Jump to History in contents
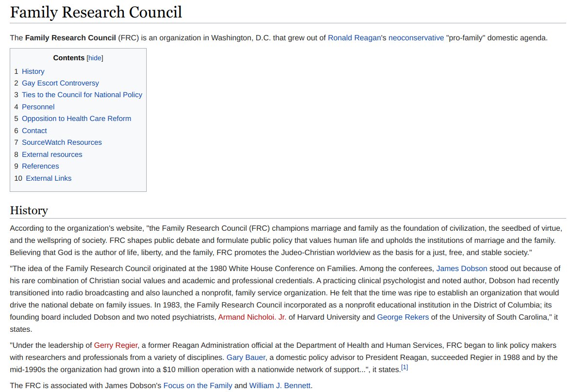The image size is (572, 392). click(33, 71)
